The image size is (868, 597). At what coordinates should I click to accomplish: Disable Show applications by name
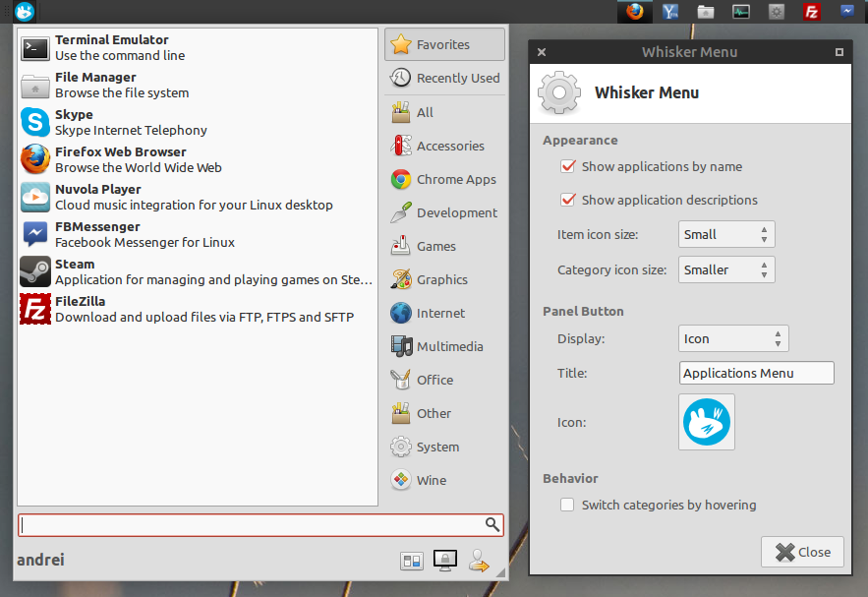pos(567,166)
